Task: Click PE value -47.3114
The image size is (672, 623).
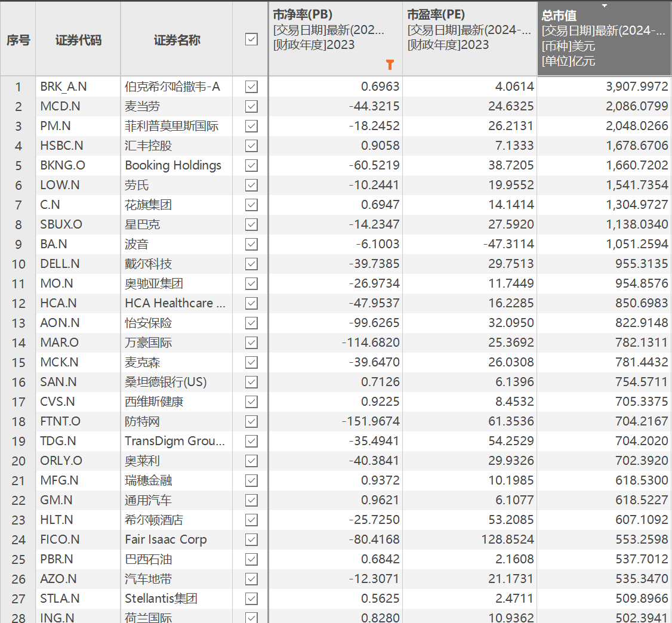Action: point(508,244)
